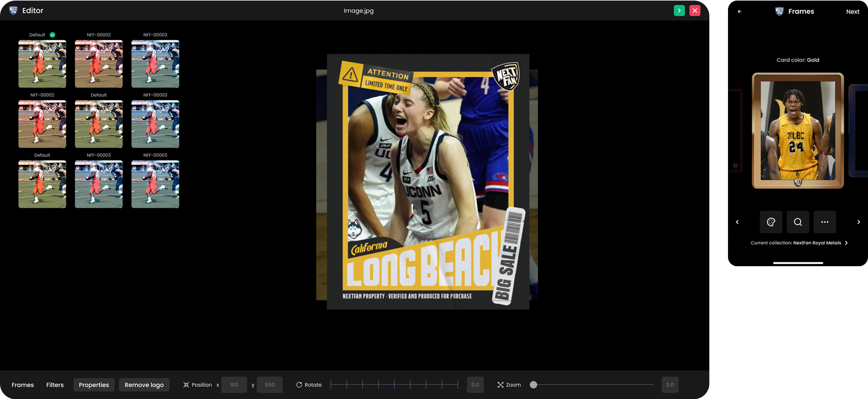The width and height of the screenshot is (868, 399).
Task: Click the green next arrow button in Editor
Action: [x=679, y=10]
